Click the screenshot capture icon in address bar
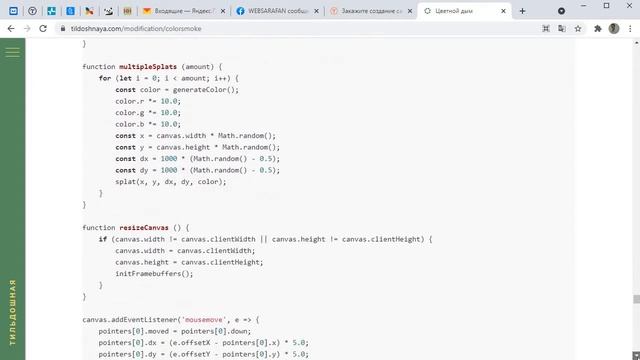This screenshot has width=640, height=360. (546, 29)
